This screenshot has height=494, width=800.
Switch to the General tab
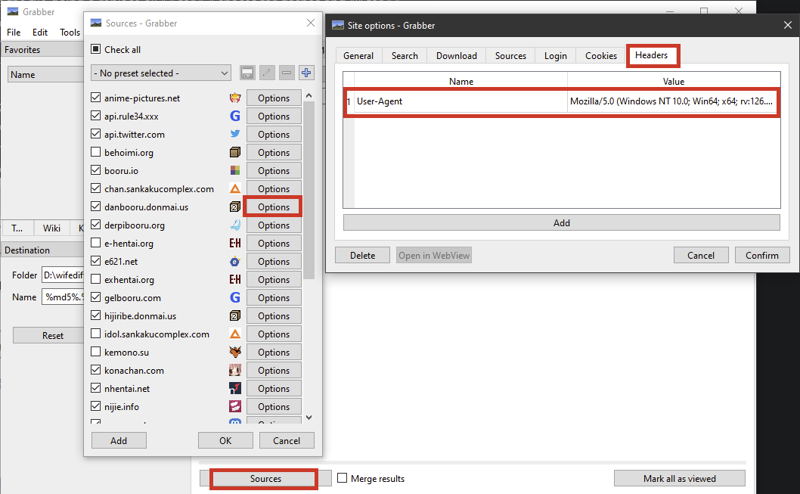coord(358,56)
